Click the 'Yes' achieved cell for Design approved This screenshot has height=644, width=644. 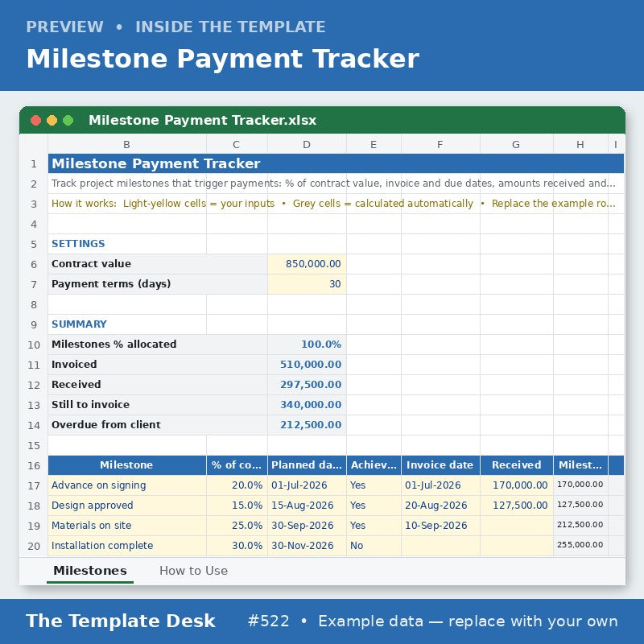click(x=374, y=506)
